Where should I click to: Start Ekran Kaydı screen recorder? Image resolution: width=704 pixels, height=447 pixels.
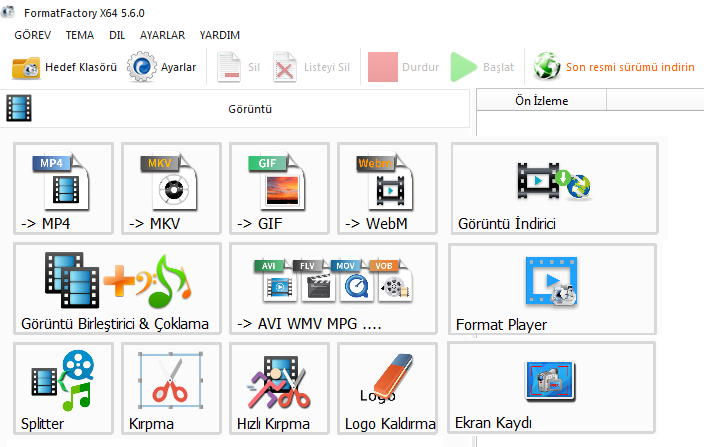(551, 388)
